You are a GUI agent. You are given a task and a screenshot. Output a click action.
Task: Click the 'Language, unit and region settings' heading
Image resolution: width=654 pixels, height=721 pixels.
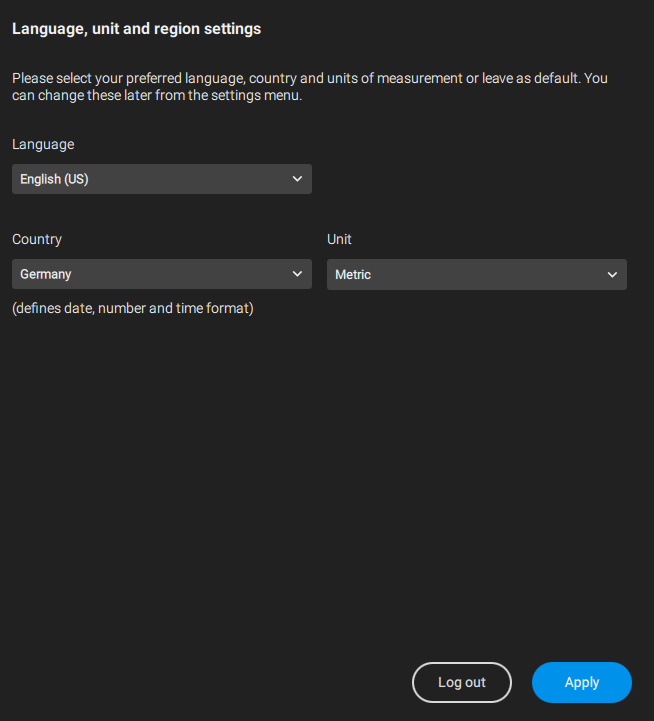(136, 29)
